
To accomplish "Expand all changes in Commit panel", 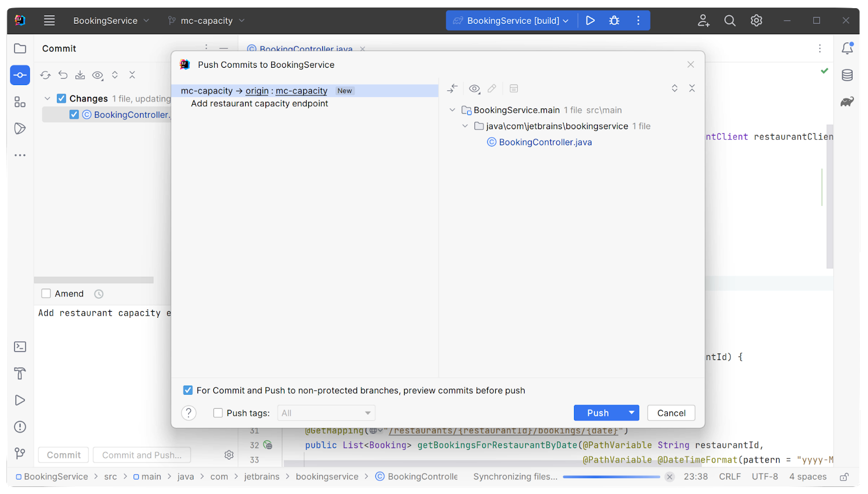I will click(115, 75).
